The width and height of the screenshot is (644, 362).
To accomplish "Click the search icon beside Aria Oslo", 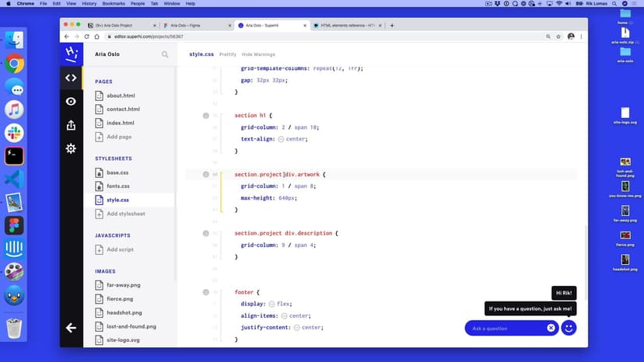I will point(165,54).
